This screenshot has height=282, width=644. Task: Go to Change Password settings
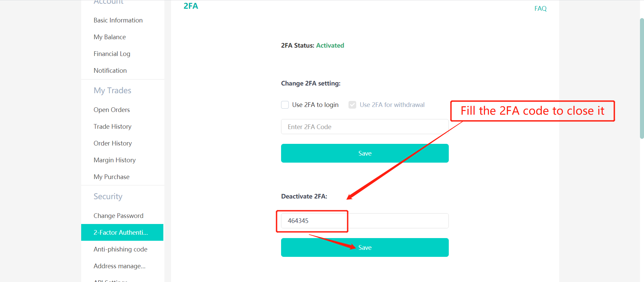(x=118, y=216)
